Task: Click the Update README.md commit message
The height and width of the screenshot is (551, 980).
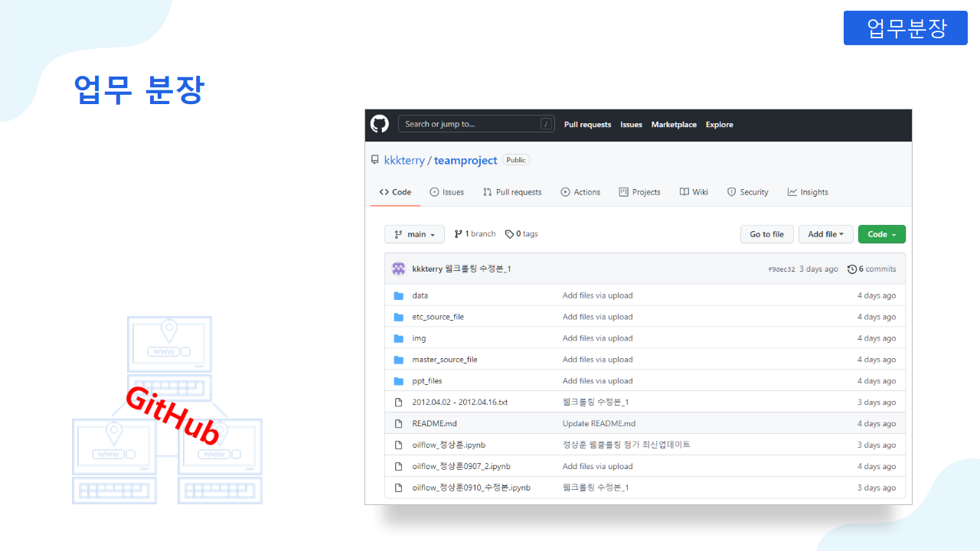Action: tap(599, 423)
